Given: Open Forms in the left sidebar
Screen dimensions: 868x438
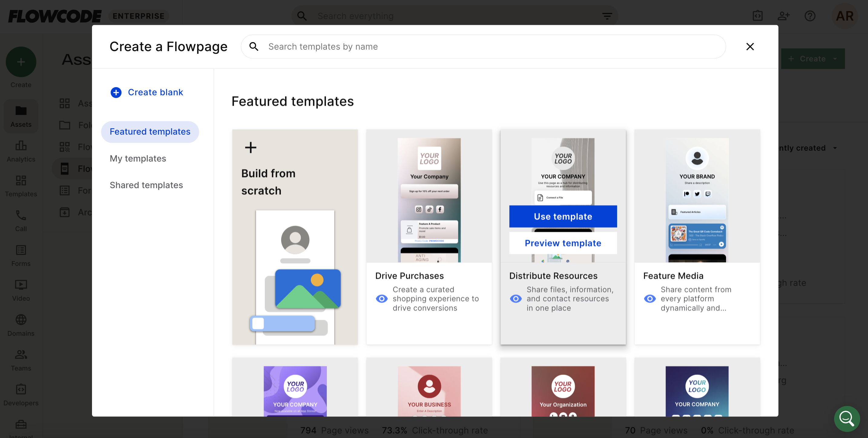Looking at the screenshot, I should click(x=21, y=256).
